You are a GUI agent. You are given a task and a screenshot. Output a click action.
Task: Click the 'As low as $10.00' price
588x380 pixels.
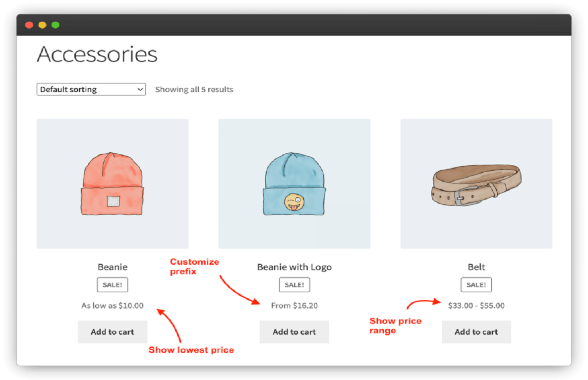click(x=112, y=306)
